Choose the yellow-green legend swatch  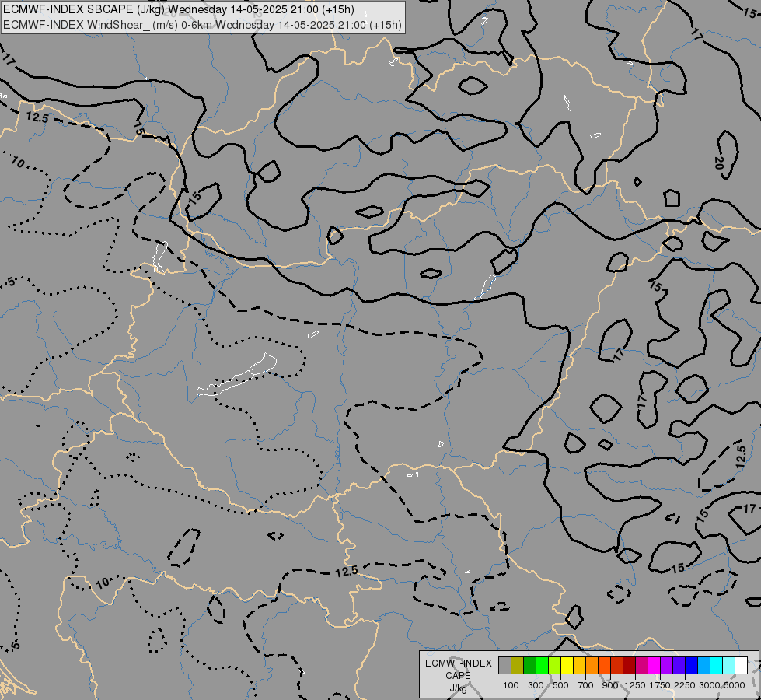point(555,666)
